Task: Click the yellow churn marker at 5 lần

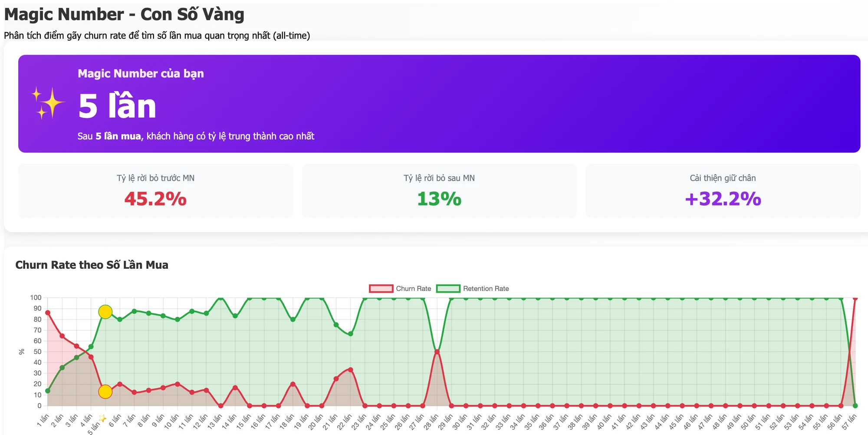Action: (105, 392)
